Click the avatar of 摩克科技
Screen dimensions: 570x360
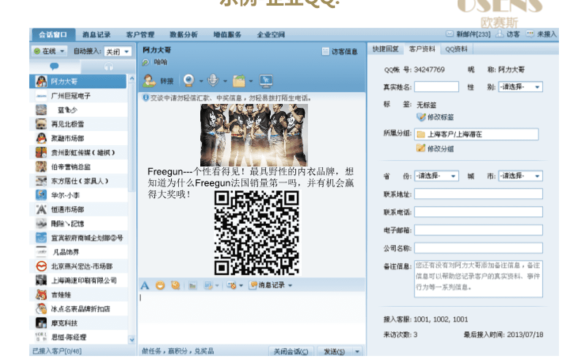pyautogui.click(x=41, y=323)
